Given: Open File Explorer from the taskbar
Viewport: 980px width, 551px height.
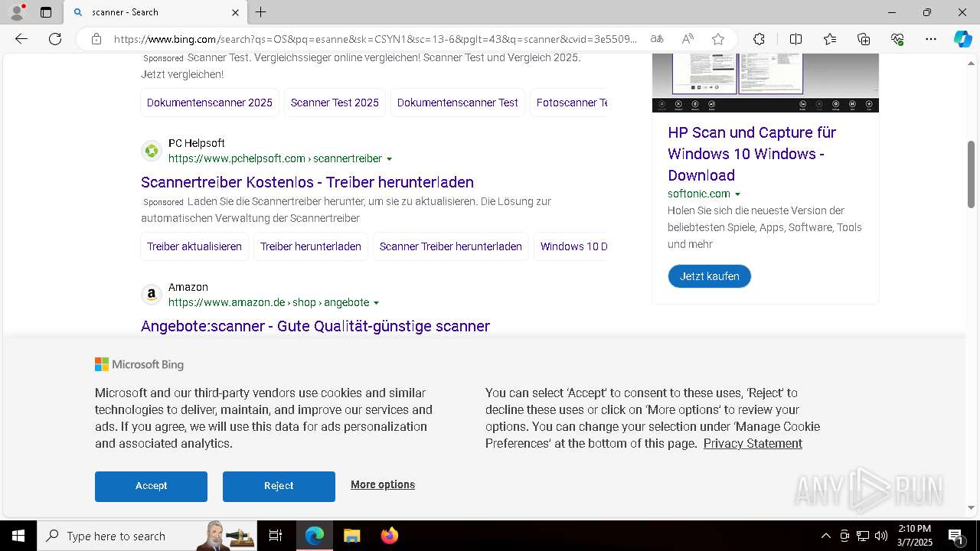Looking at the screenshot, I should point(351,536).
